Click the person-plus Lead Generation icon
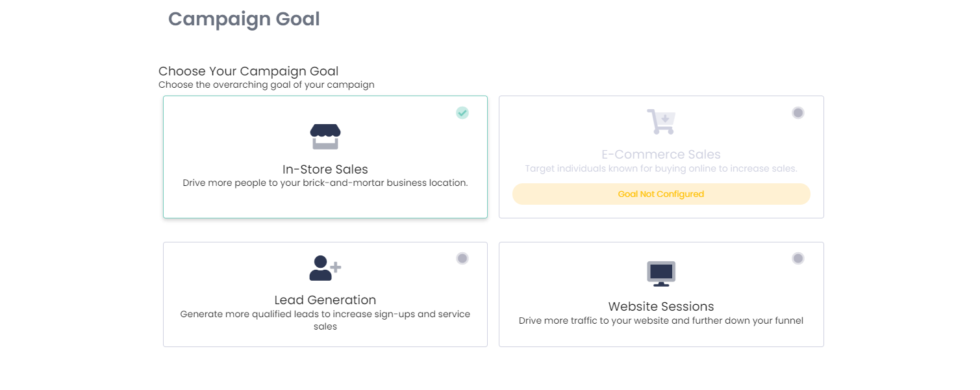This screenshot has height=390, width=980. point(325,268)
